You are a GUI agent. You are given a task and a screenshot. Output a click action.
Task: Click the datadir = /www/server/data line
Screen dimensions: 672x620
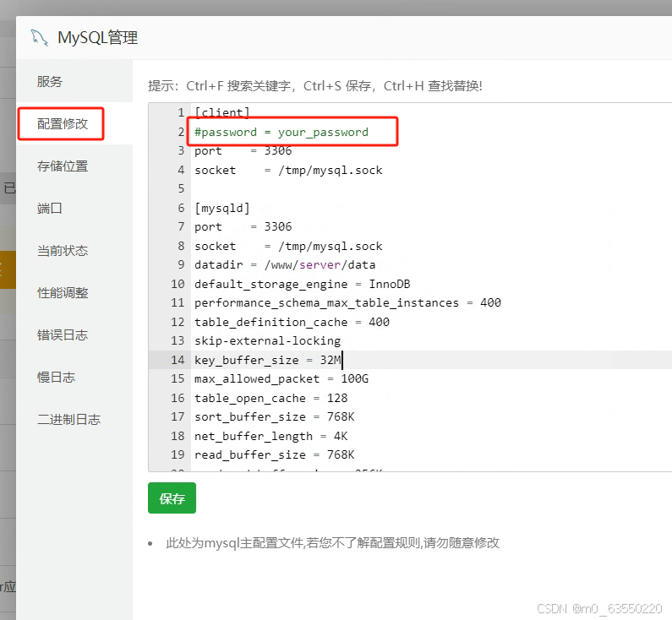(x=285, y=265)
